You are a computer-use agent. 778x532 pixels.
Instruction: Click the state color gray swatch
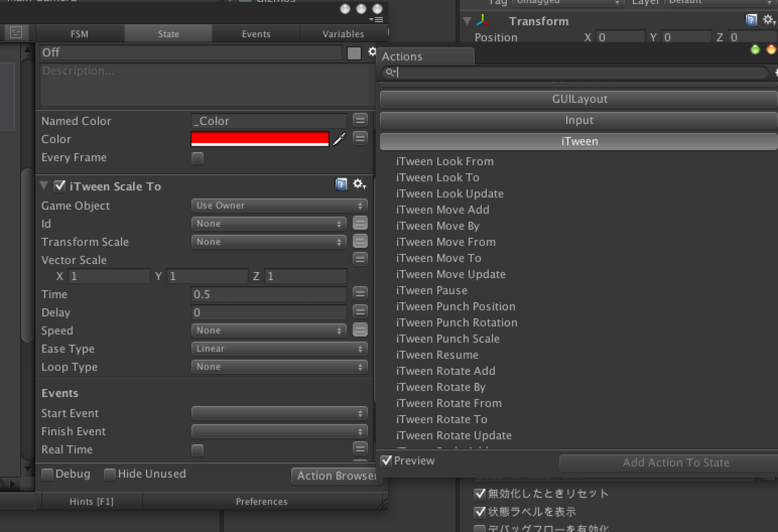pyautogui.click(x=354, y=53)
